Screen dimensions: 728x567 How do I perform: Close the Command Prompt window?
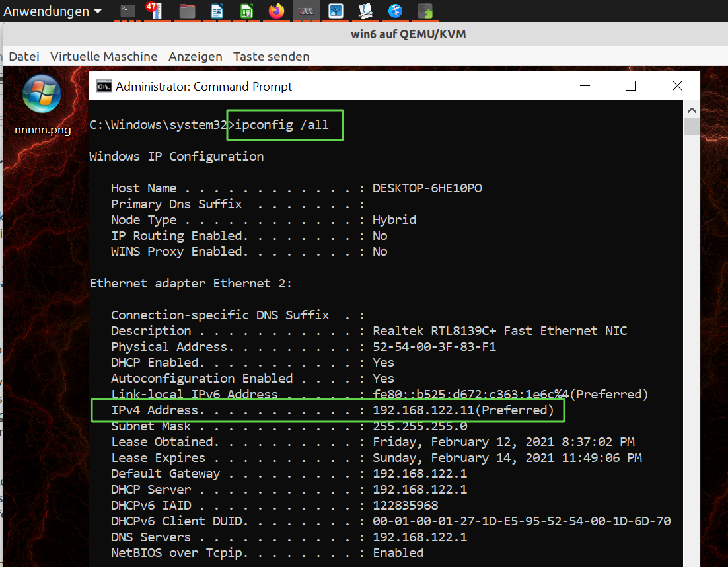pyautogui.click(x=677, y=86)
